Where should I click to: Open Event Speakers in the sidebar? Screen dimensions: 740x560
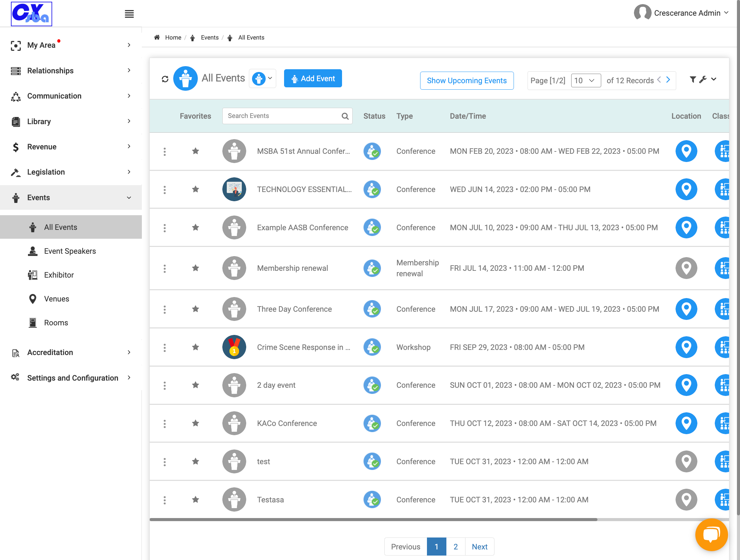coord(70,251)
